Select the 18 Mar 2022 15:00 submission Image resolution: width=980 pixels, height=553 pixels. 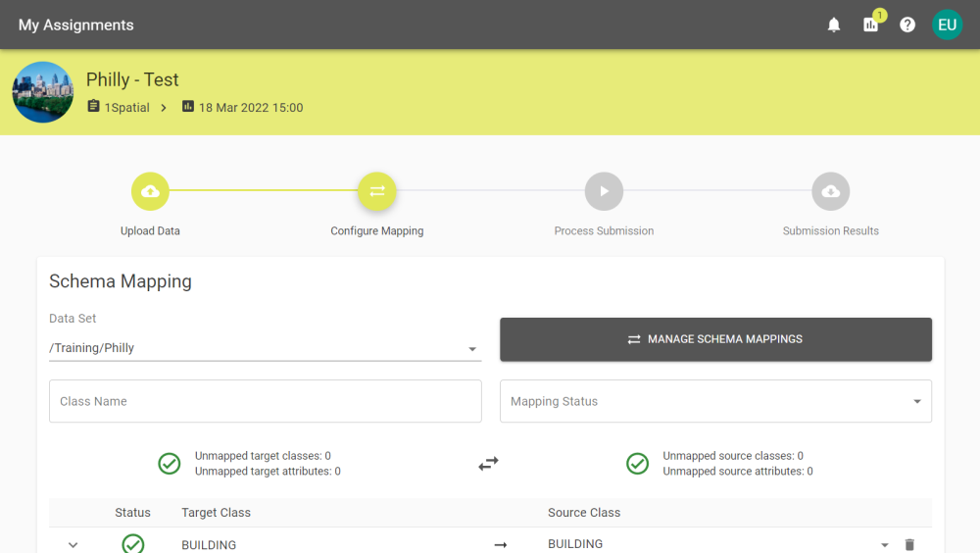(x=251, y=108)
